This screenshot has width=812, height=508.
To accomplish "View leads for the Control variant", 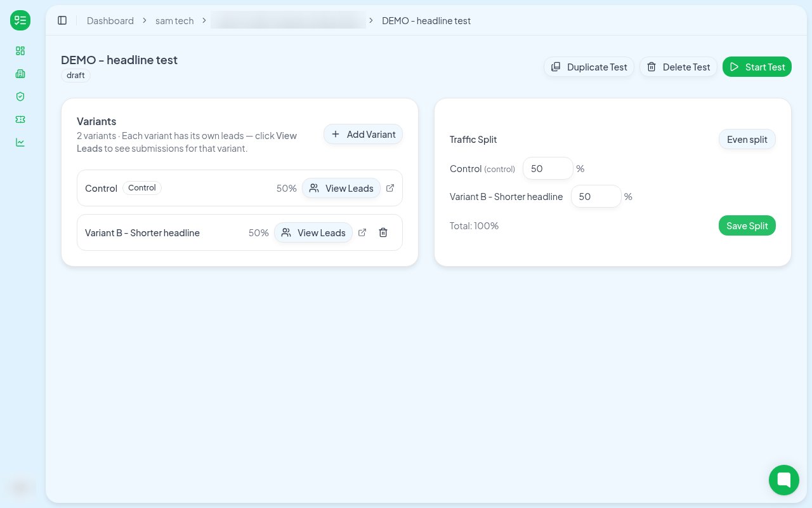I will pyautogui.click(x=341, y=188).
